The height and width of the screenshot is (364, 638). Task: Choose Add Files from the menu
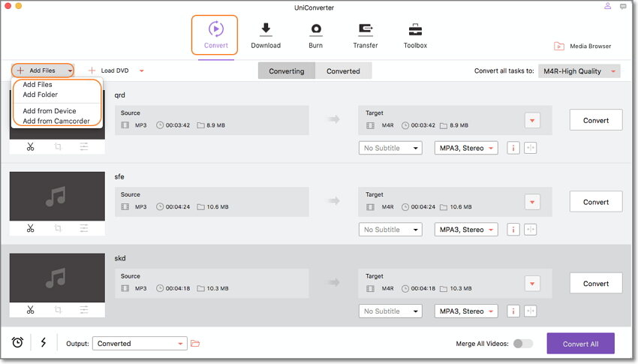point(38,85)
